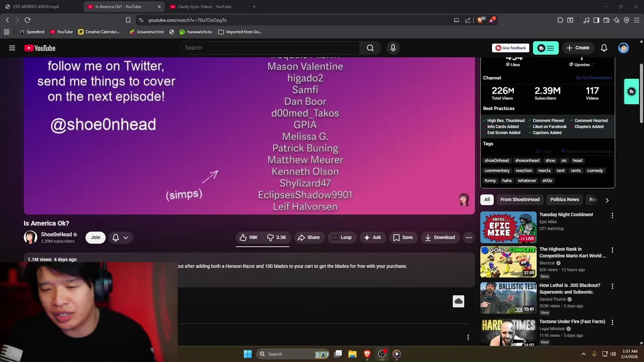Open the Windows Start menu

pyautogui.click(x=248, y=354)
